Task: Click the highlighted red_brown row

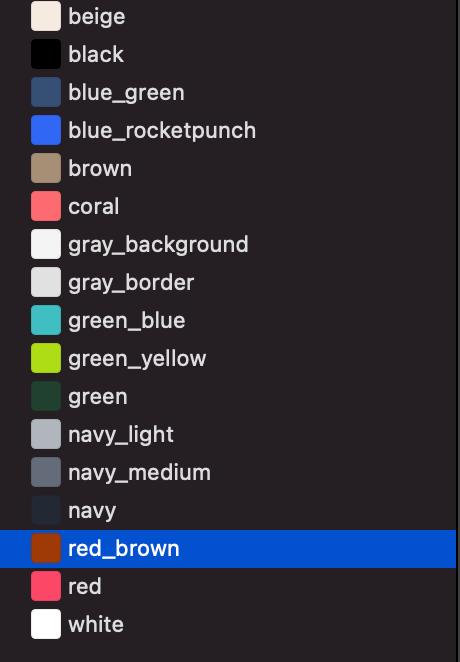Action: click(228, 549)
